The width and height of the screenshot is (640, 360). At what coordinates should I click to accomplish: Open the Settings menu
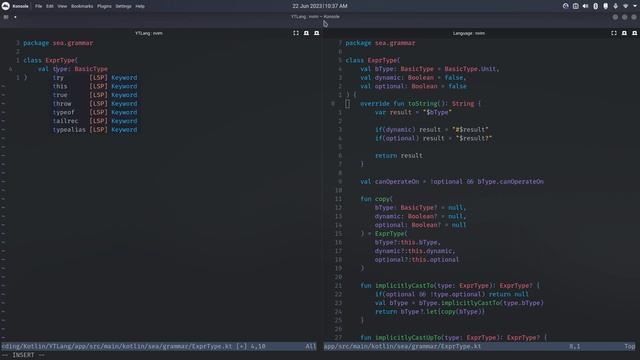(123, 6)
